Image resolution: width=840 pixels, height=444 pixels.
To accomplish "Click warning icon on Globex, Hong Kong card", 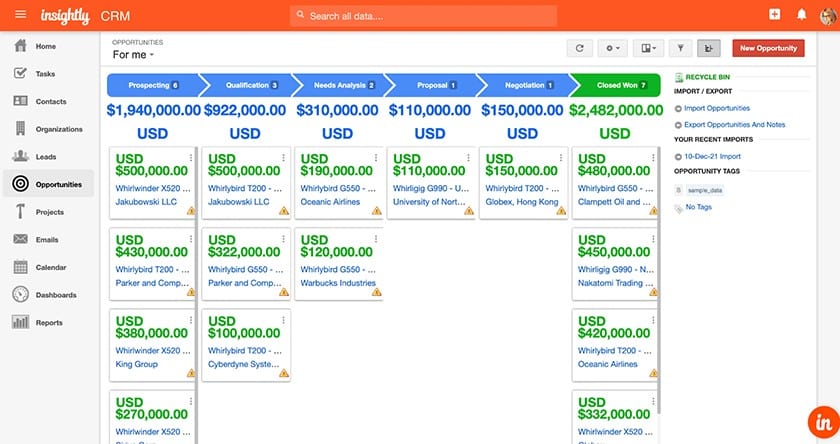I will tap(561, 210).
